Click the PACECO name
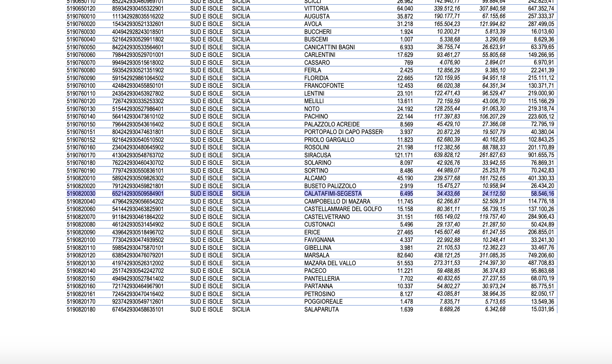This screenshot has height=364, width=612. (315, 271)
